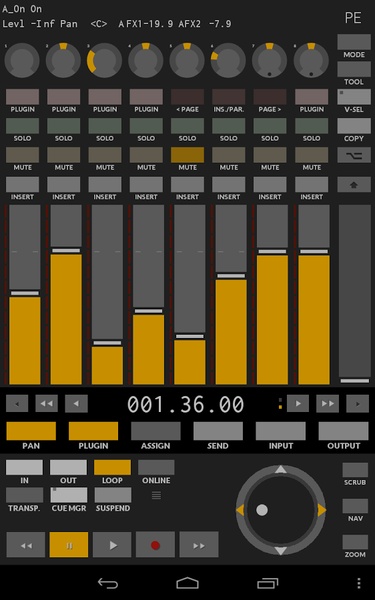The width and height of the screenshot is (375, 600).
Task: Select the INPUT assignment mode
Action: (x=280, y=431)
